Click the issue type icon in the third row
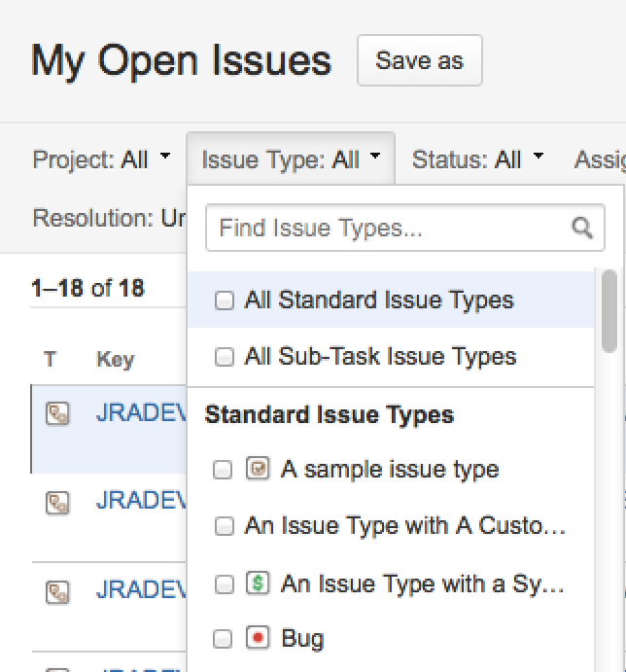626x672 pixels. [x=58, y=590]
